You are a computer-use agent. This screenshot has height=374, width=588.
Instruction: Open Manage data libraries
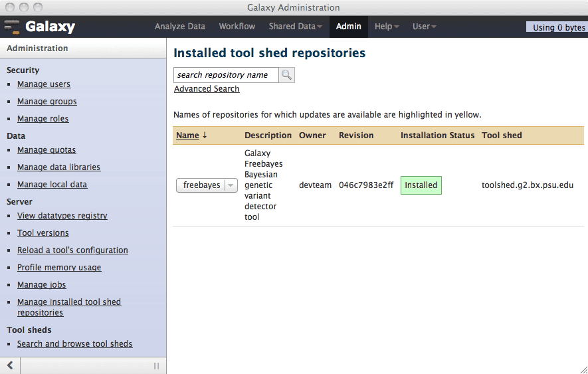58,167
